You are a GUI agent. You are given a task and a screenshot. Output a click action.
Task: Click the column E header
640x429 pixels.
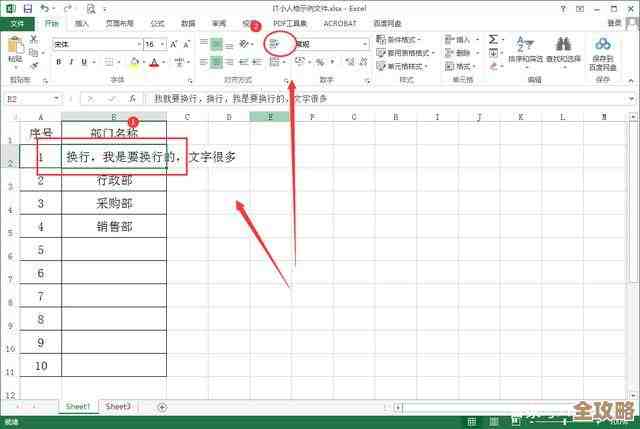[270, 117]
